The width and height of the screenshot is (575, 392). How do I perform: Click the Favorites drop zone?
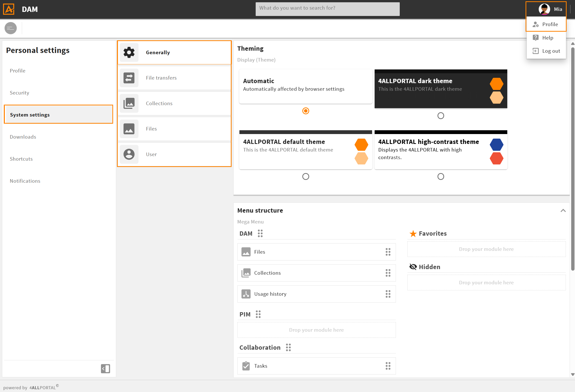pyautogui.click(x=486, y=249)
